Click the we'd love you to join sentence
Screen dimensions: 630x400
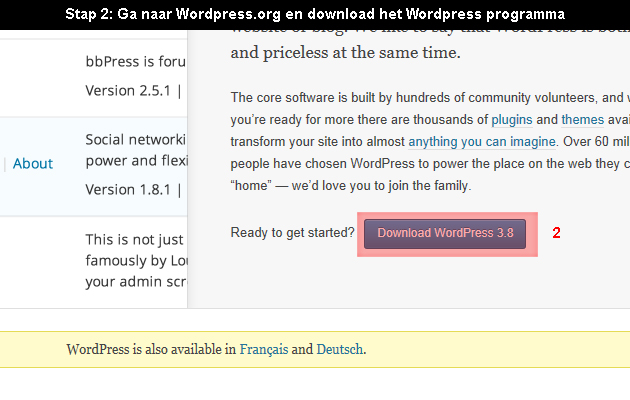pyautogui.click(x=381, y=186)
